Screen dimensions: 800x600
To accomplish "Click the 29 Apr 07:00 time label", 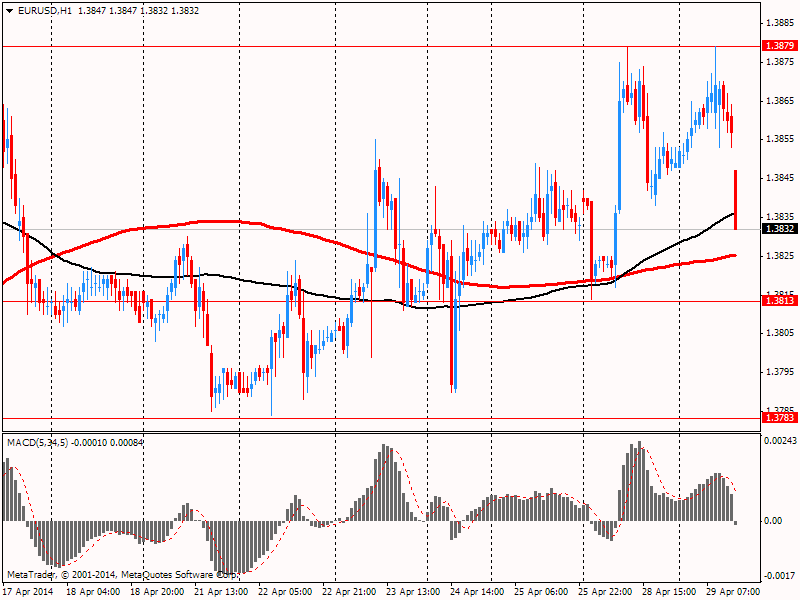I will (x=733, y=591).
